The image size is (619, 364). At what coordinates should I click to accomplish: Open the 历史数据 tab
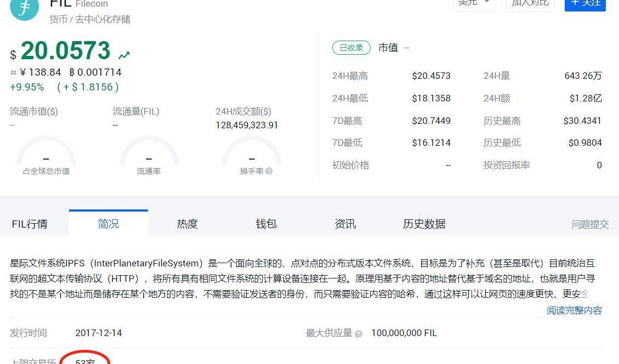[x=424, y=224]
